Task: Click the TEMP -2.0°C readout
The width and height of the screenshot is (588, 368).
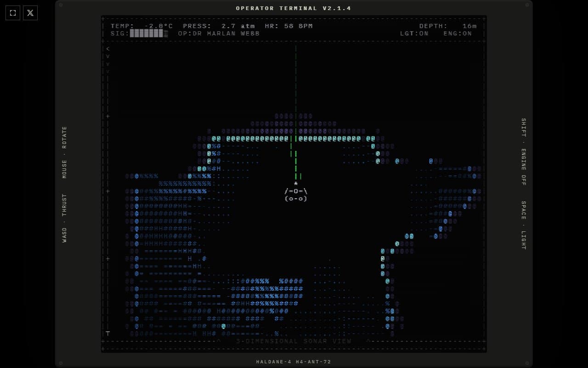Action: (x=141, y=26)
